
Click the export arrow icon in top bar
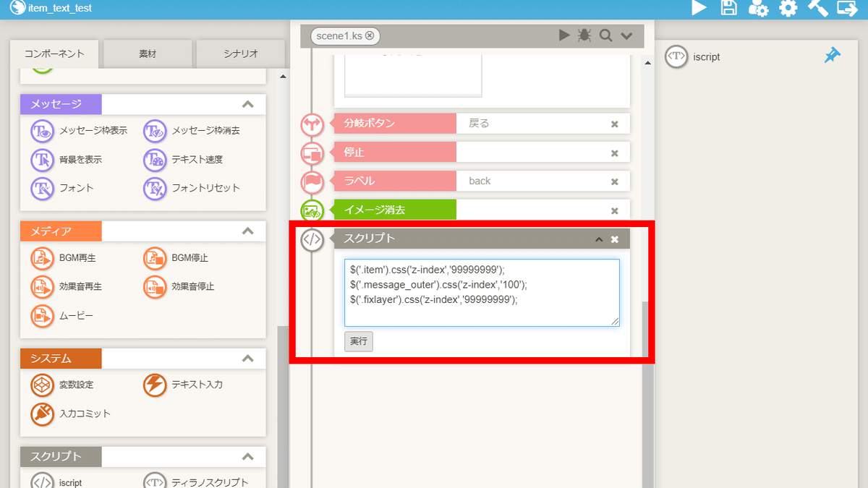[847, 8]
